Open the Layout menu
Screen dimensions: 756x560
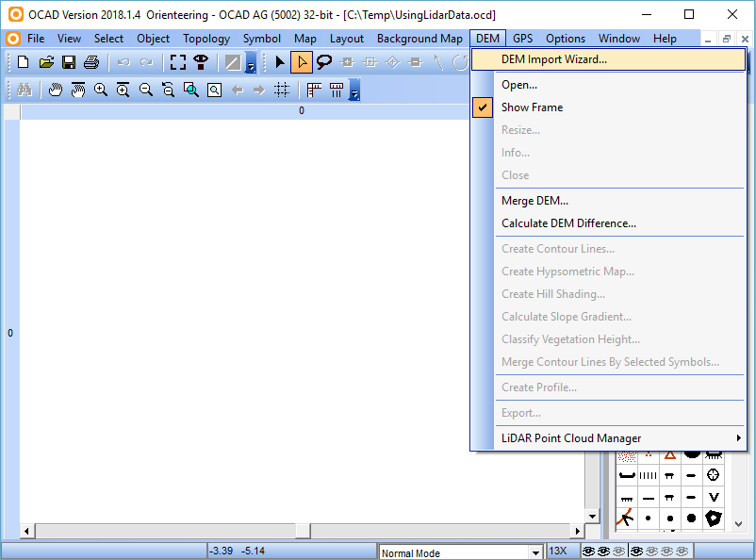[x=347, y=39]
